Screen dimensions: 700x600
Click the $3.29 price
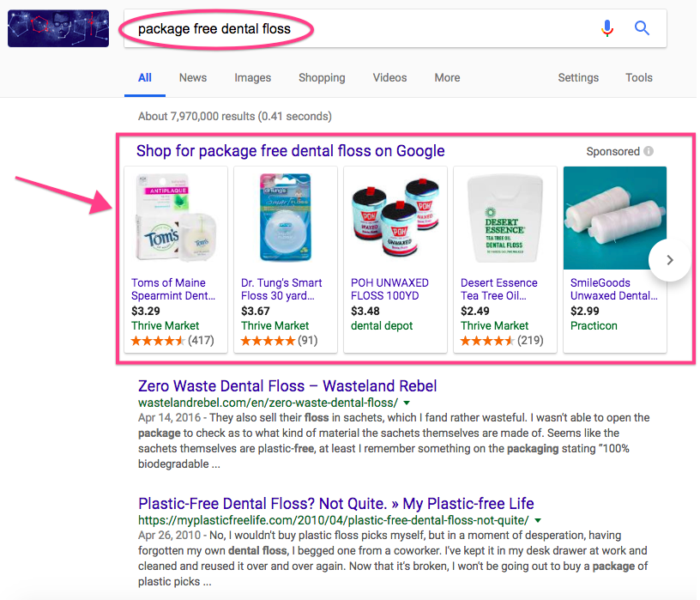point(146,311)
